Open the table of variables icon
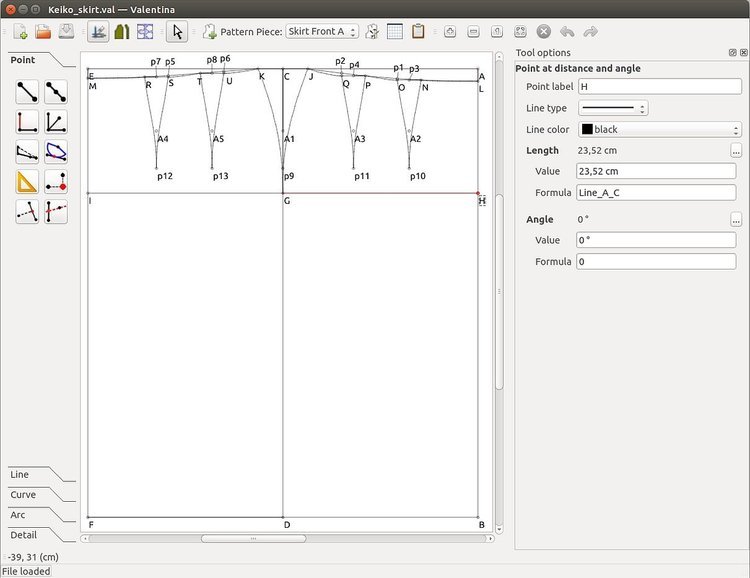750x578 pixels. pyautogui.click(x=395, y=32)
